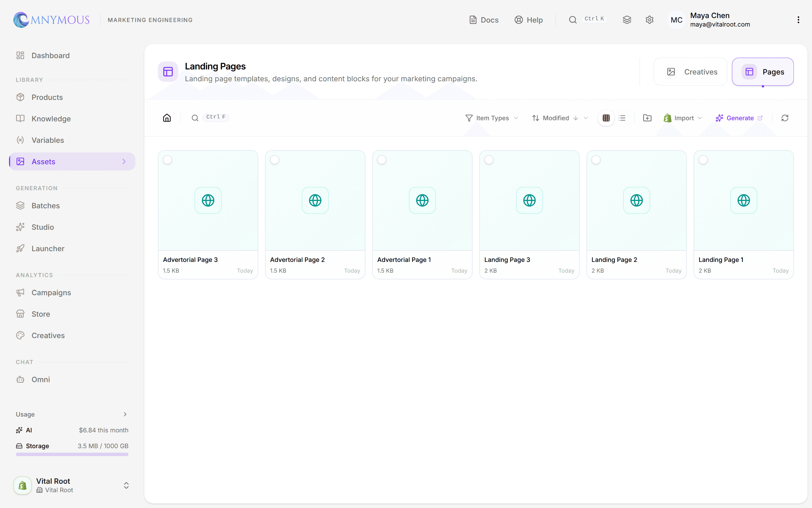Screen dimensions: 812x508
Task: Switch to grid view
Action: coord(606,118)
